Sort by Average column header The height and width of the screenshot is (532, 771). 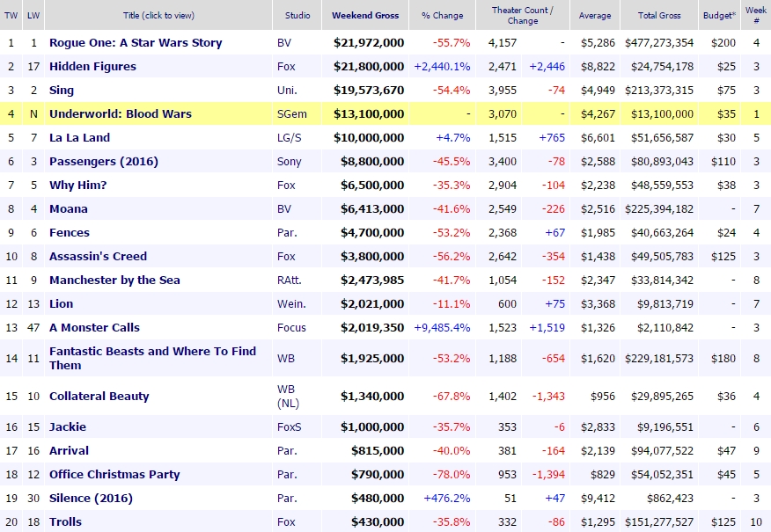[595, 15]
